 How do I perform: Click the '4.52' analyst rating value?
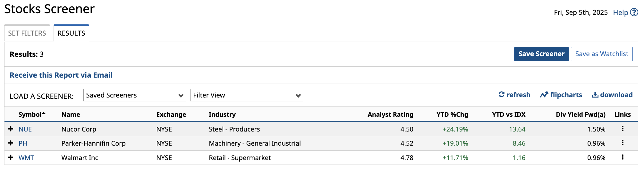[x=407, y=143]
